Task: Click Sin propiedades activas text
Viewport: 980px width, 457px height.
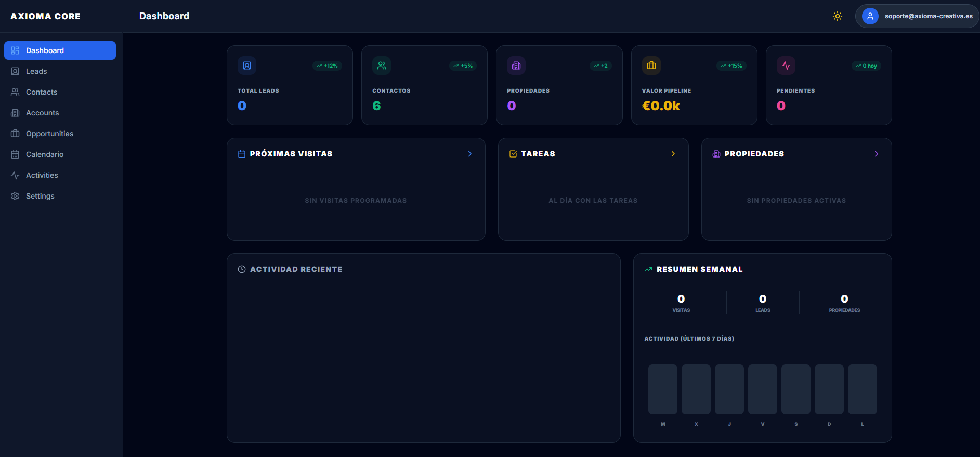Action: coord(796,201)
